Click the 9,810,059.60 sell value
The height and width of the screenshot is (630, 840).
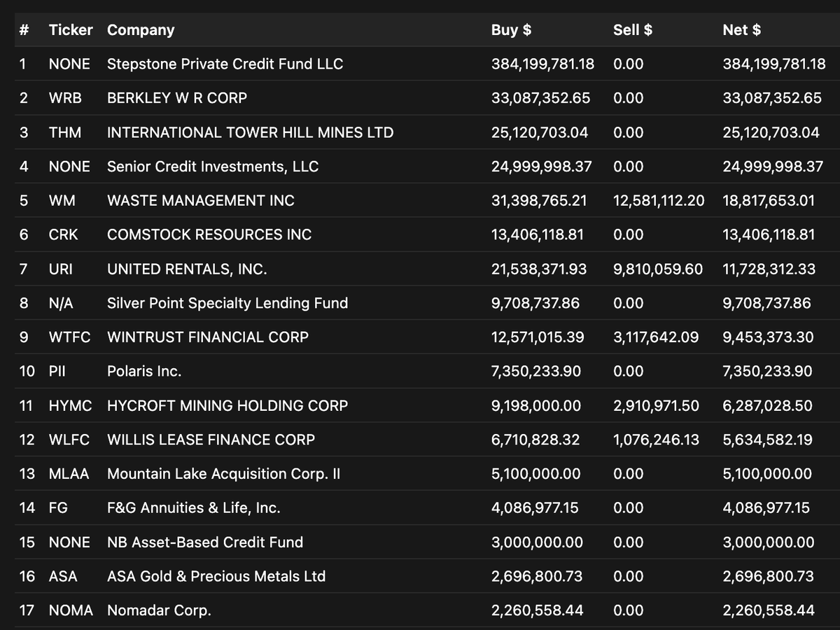[x=658, y=269]
